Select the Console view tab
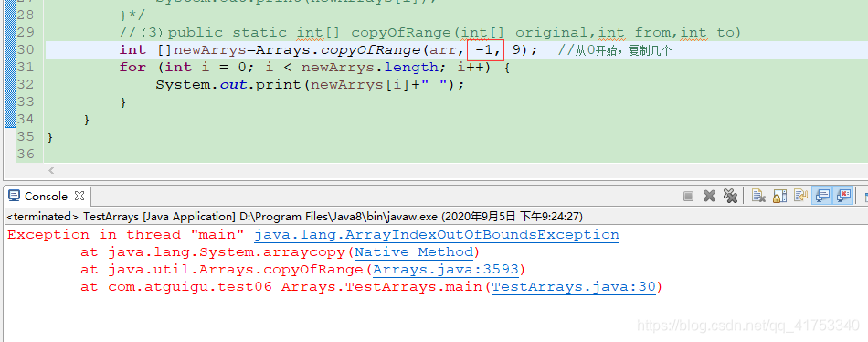This screenshot has height=342, width=868. [x=46, y=197]
